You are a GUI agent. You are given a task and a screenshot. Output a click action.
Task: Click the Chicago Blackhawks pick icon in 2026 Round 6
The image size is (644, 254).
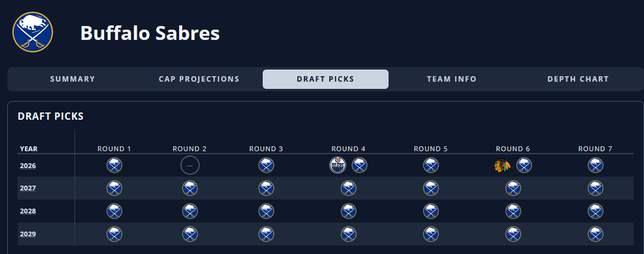pos(502,165)
